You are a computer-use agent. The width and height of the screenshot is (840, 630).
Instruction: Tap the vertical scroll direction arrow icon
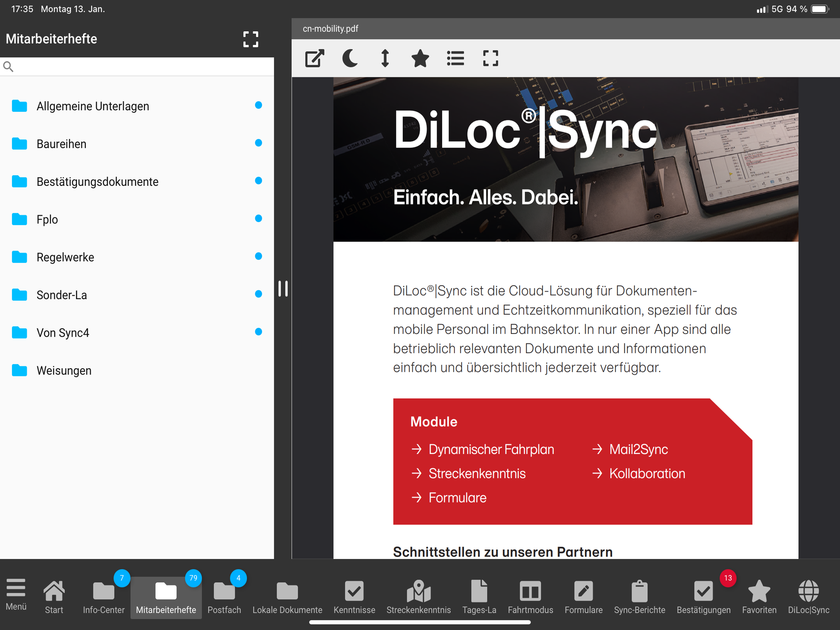tap(385, 58)
